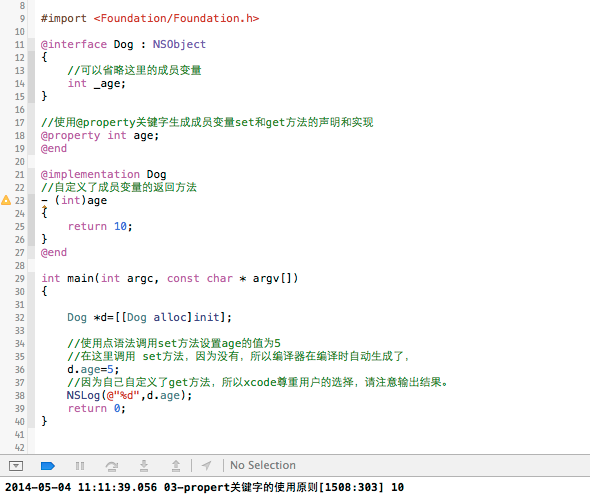Image resolution: width=590 pixels, height=501 pixels.
Task: Click the step over debug icon
Action: [x=112, y=466]
